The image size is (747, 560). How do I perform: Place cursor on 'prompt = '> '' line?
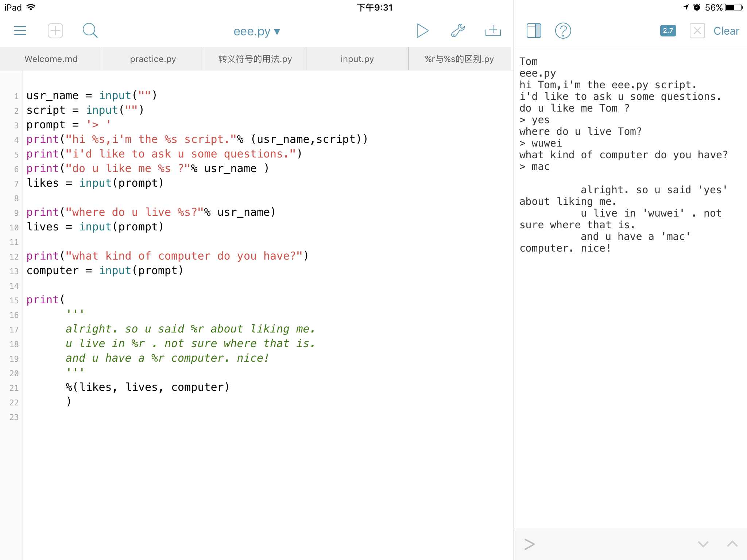[x=69, y=125]
